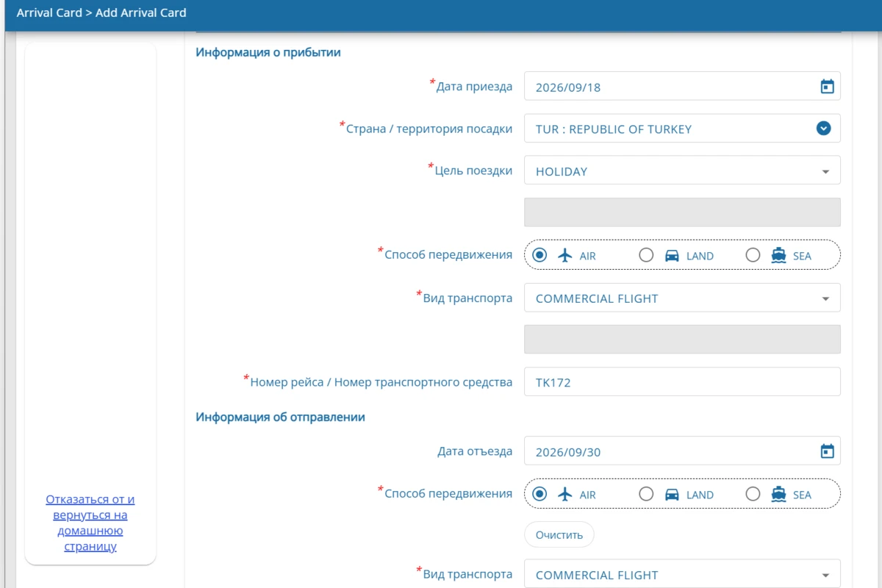Click the Дата отъезда label
882x588 pixels.
pos(475,451)
